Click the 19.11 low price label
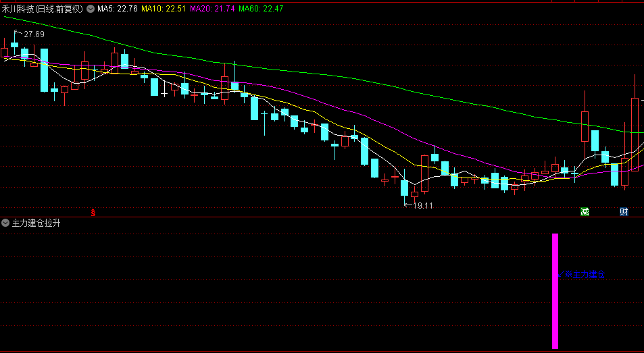Image resolution: width=644 pixels, height=353 pixels. (x=423, y=206)
